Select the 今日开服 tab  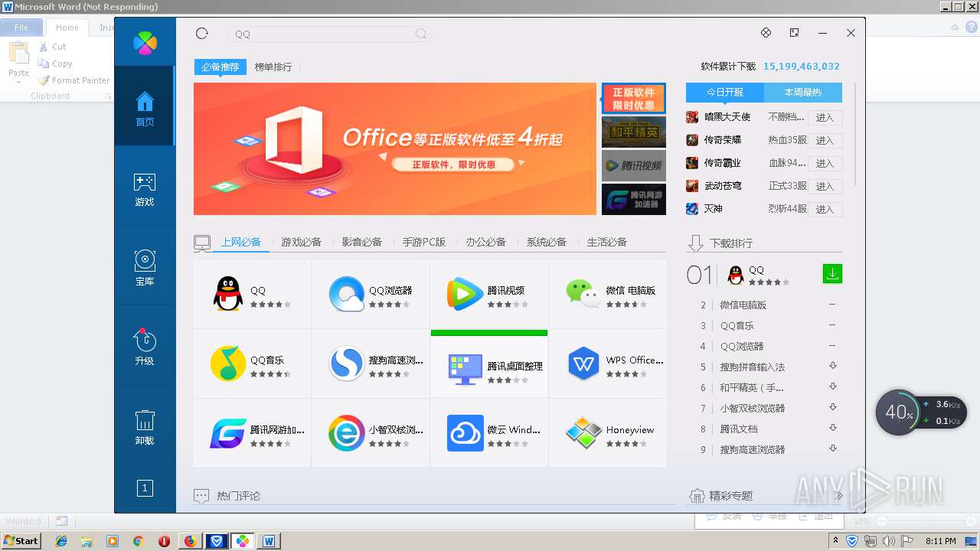coord(725,92)
